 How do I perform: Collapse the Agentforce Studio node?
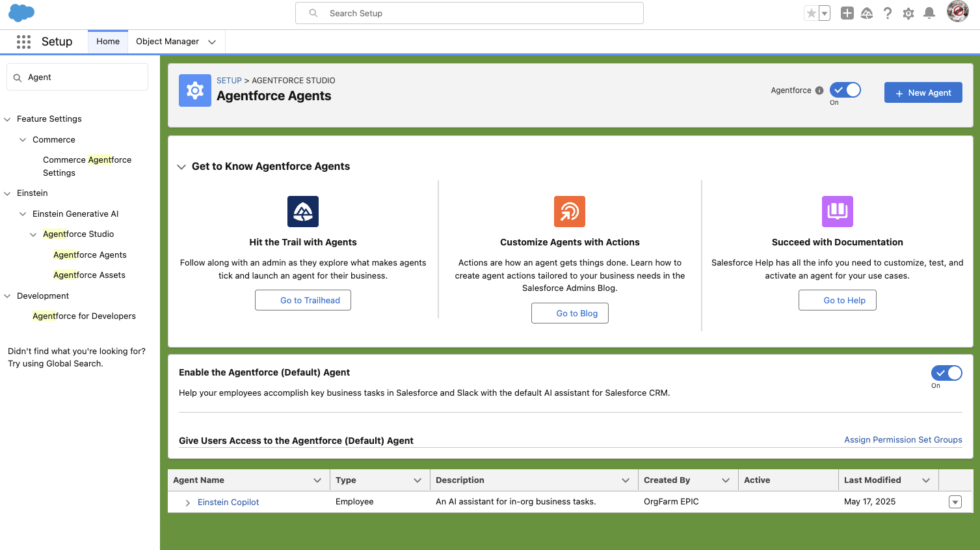click(x=33, y=234)
